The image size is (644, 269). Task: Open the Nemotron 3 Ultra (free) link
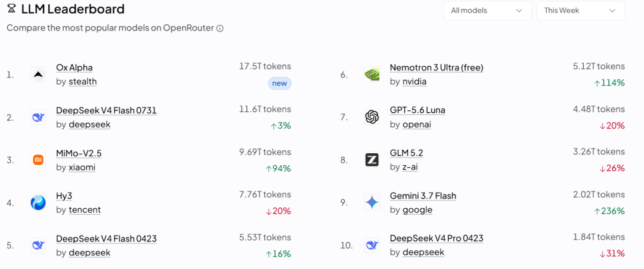point(436,68)
